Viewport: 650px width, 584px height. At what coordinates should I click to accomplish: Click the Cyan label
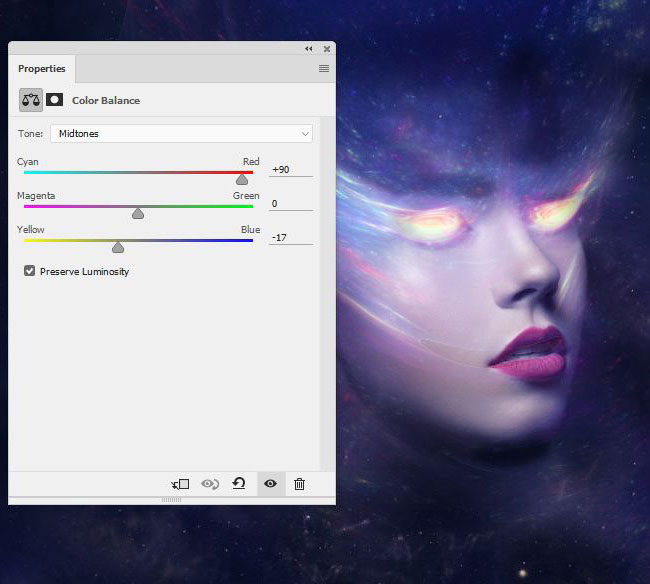point(27,162)
